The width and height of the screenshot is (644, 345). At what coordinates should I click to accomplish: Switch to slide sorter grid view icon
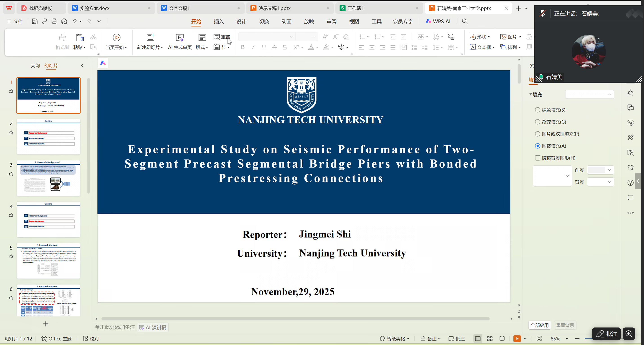click(x=490, y=338)
